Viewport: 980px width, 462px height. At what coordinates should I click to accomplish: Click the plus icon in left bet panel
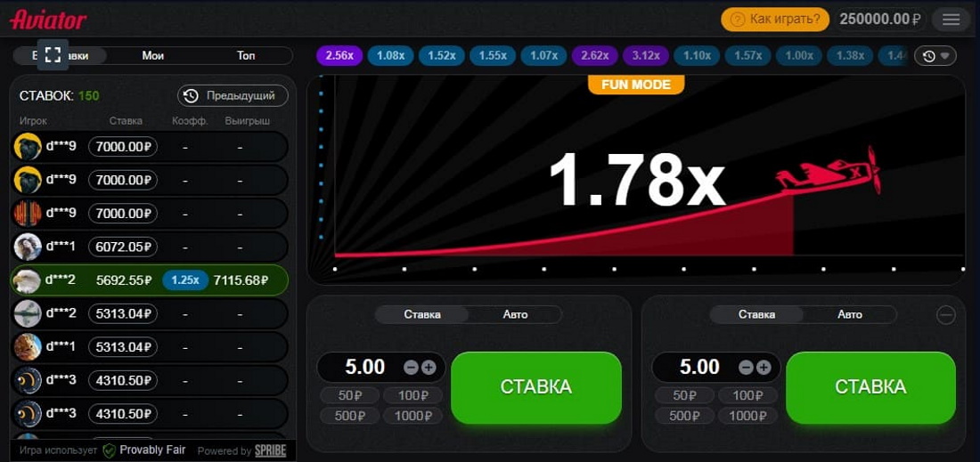click(x=429, y=368)
